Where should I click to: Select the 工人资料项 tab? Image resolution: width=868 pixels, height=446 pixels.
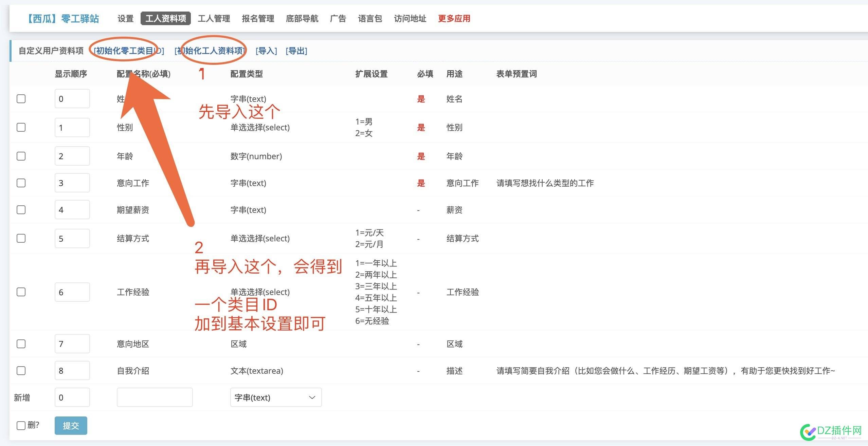166,18
